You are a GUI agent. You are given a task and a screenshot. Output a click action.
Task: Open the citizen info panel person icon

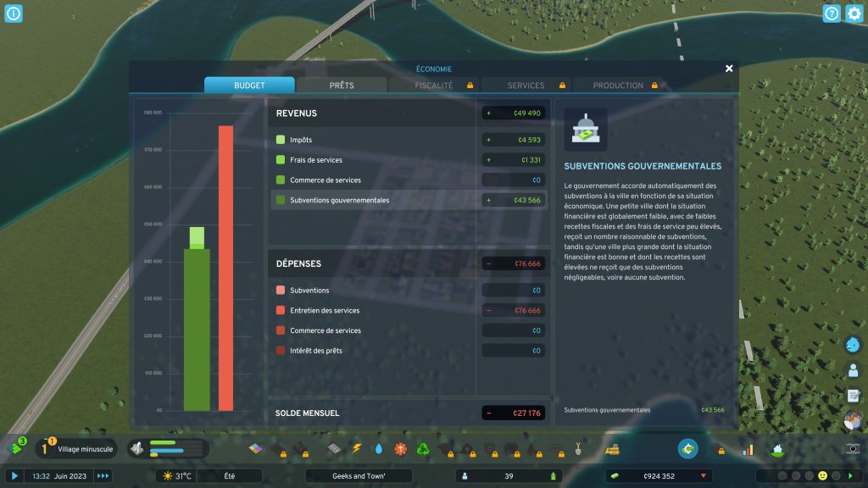(854, 369)
